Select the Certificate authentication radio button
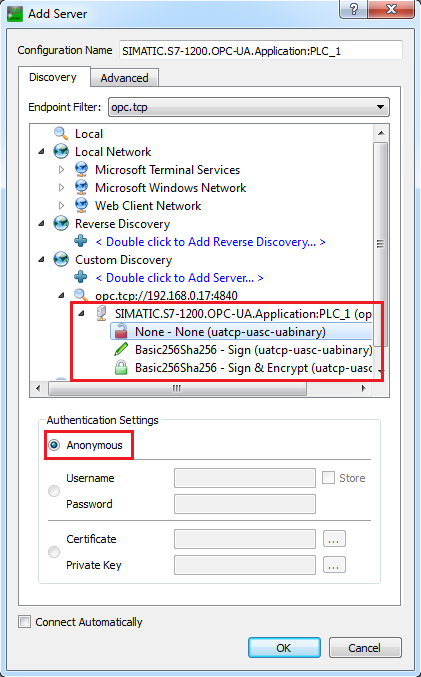 54,552
